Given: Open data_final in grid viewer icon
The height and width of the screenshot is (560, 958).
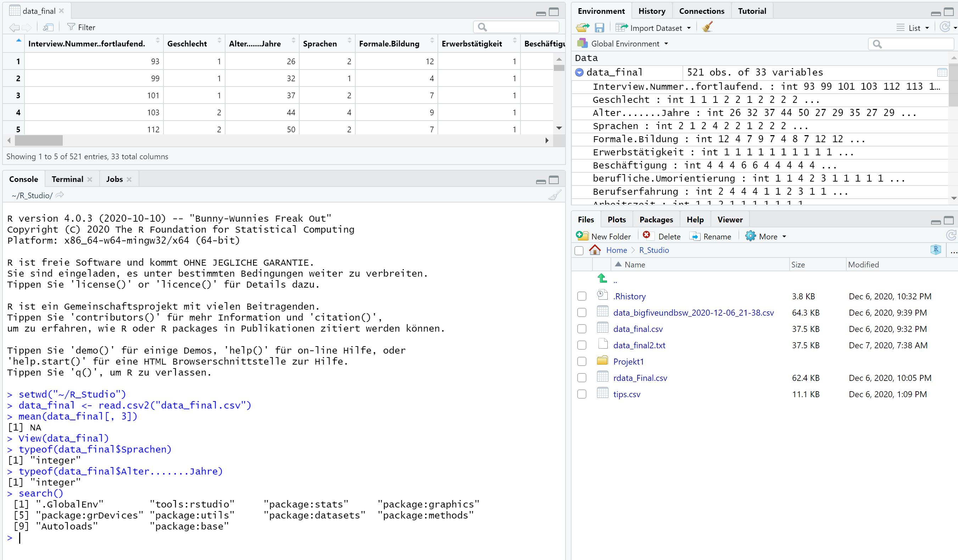Looking at the screenshot, I should (942, 72).
